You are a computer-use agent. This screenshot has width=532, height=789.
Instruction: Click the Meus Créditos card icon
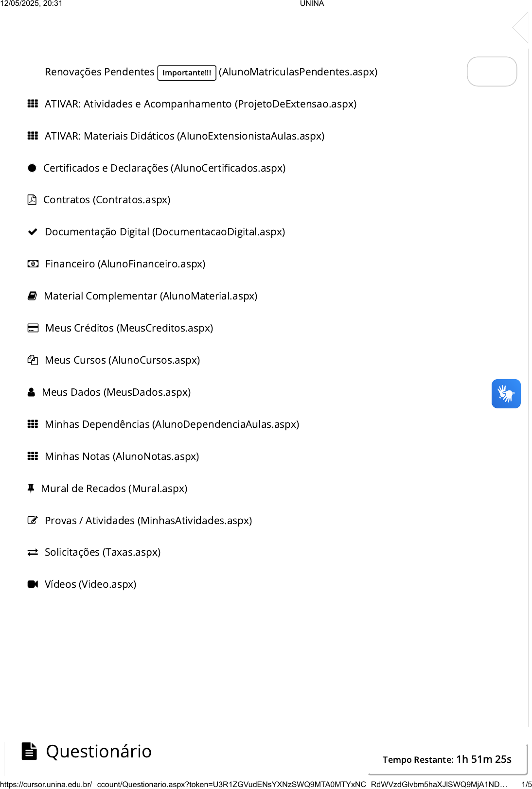[33, 328]
